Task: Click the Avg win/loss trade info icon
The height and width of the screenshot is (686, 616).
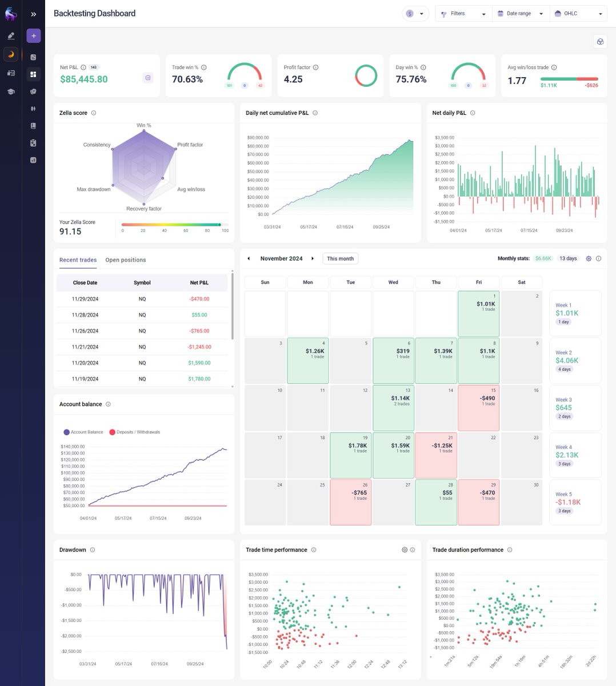Action: coord(554,67)
